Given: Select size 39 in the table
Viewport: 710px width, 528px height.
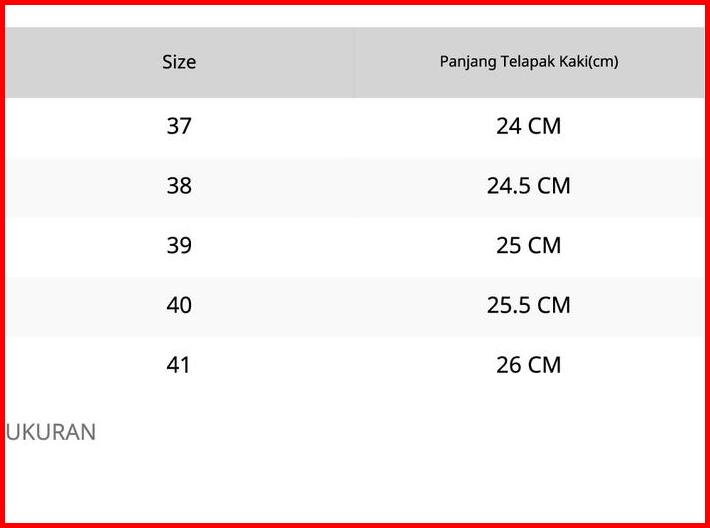Looking at the screenshot, I should coord(179,246).
